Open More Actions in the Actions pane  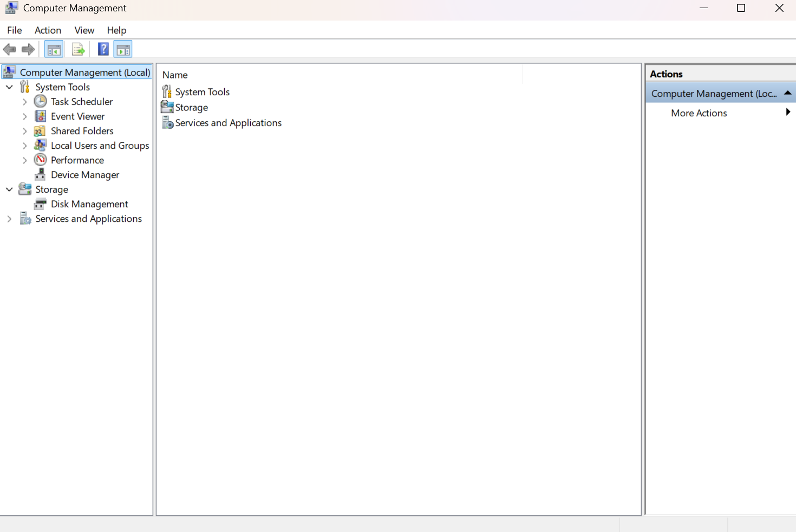(x=699, y=113)
